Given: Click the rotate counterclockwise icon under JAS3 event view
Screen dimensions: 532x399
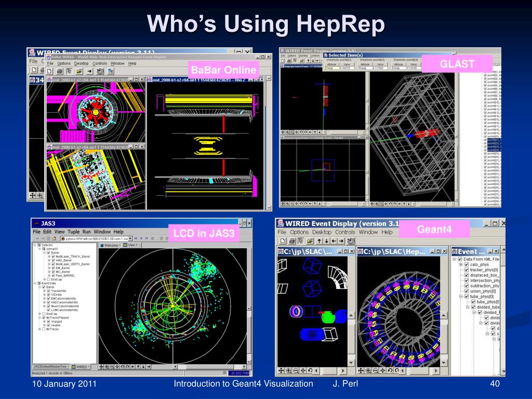Looking at the screenshot, I should (122, 367).
